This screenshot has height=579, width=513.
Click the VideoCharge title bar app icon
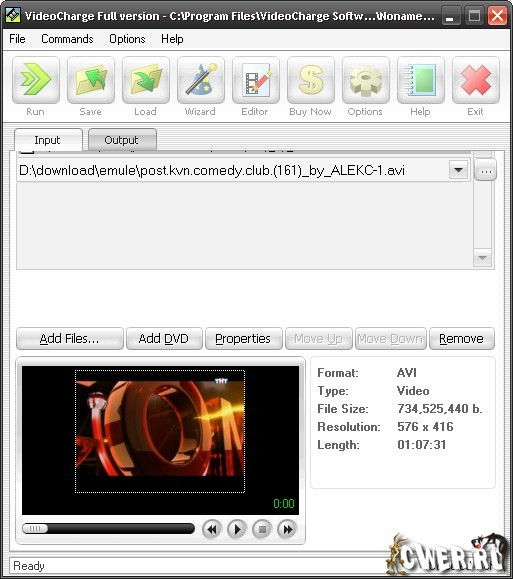pos(13,16)
